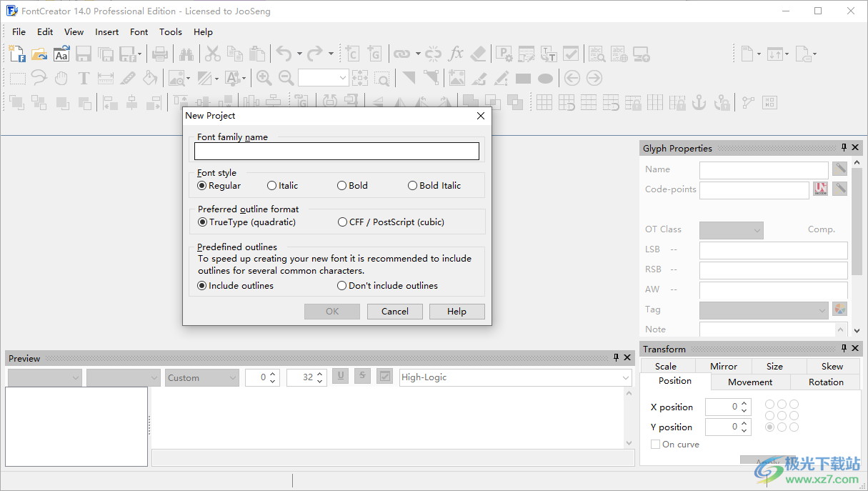This screenshot has height=491, width=868.
Task: Open an existing font file
Action: click(39, 54)
